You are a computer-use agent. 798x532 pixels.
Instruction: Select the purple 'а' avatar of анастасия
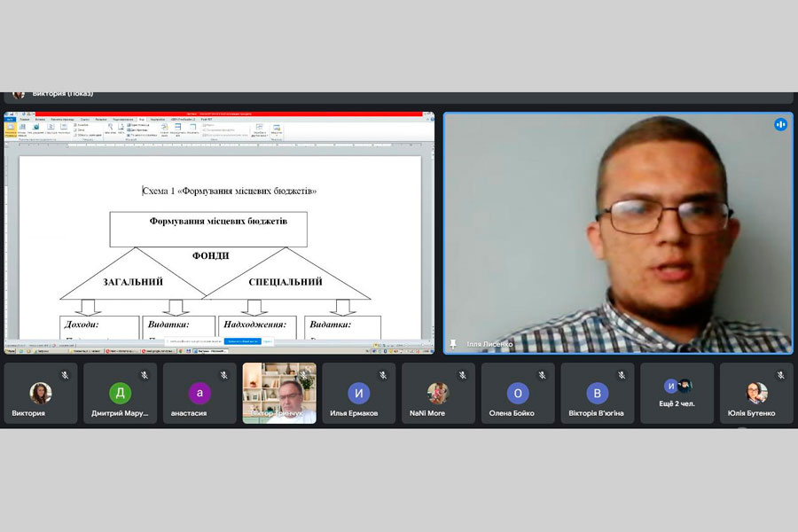199,393
